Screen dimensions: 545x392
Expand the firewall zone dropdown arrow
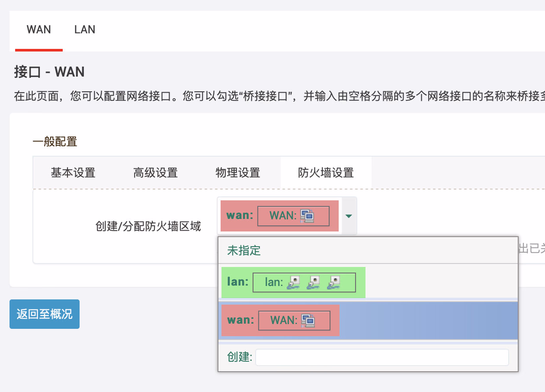[349, 216]
